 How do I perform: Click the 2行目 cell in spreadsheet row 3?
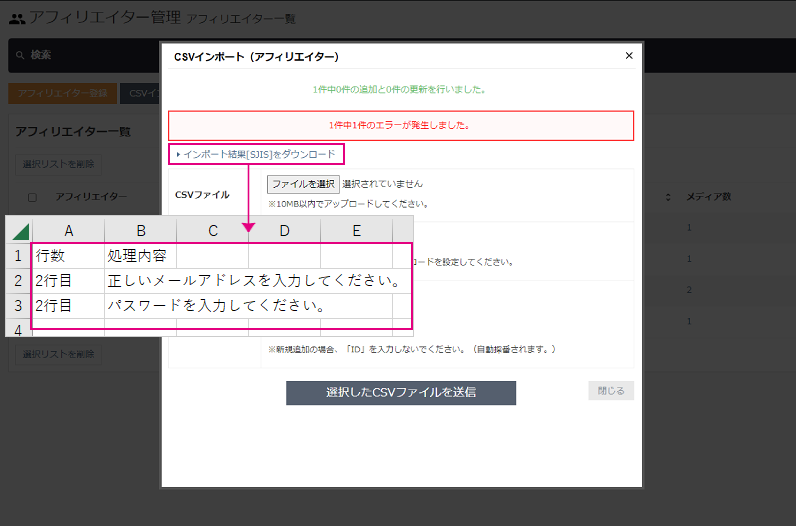click(69, 306)
